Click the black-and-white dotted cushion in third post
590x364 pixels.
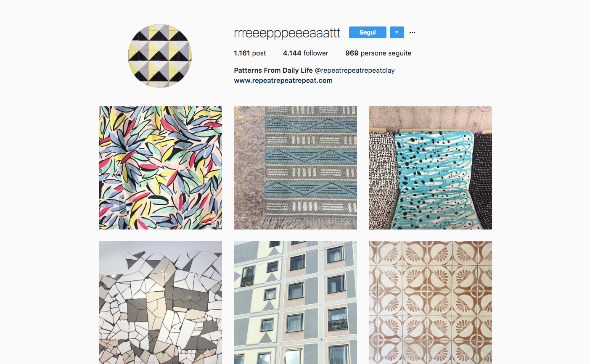382,180
